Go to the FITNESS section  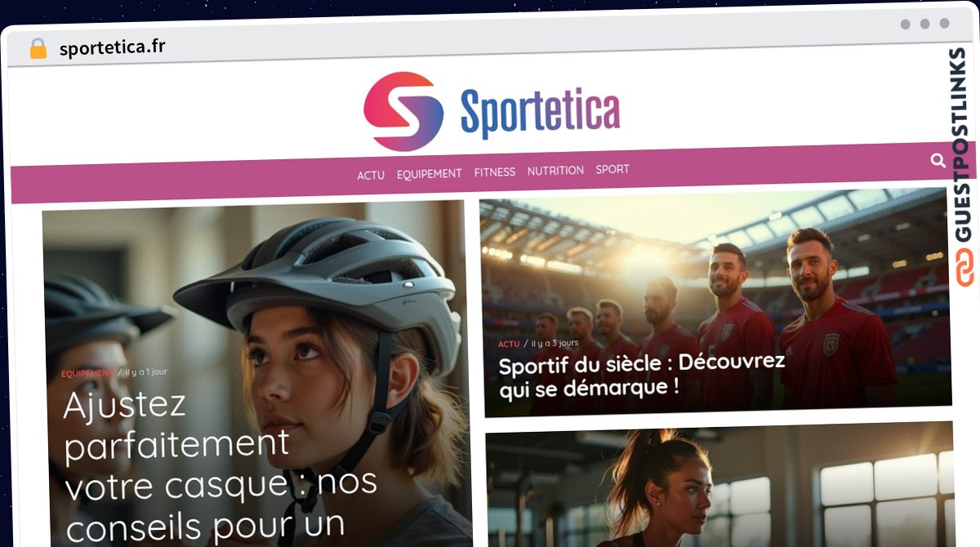(495, 172)
